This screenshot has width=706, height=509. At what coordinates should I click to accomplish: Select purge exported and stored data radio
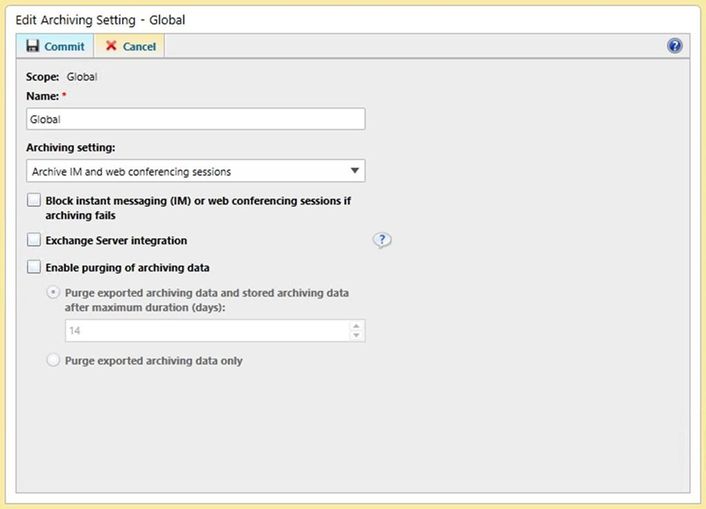point(54,293)
